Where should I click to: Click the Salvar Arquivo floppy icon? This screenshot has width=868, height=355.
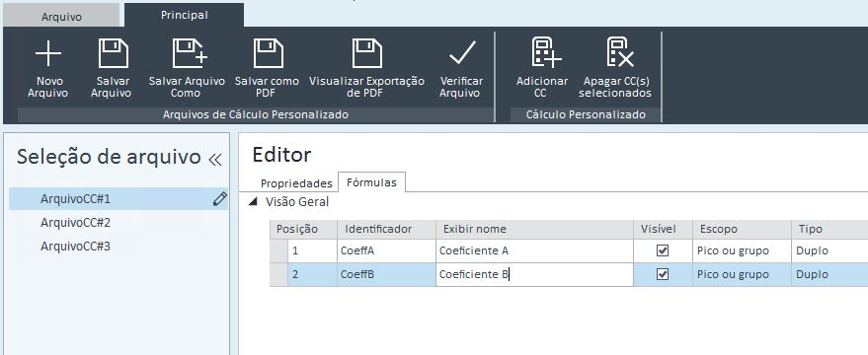113,53
